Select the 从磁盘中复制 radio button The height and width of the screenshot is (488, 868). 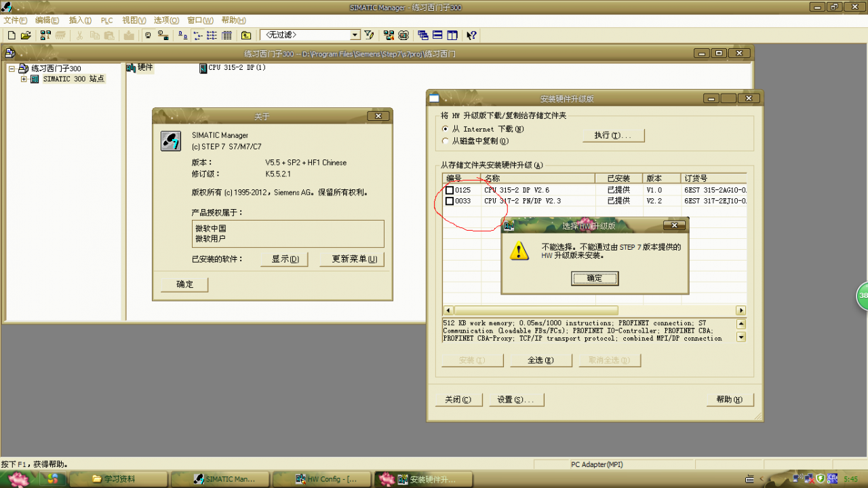tap(446, 141)
